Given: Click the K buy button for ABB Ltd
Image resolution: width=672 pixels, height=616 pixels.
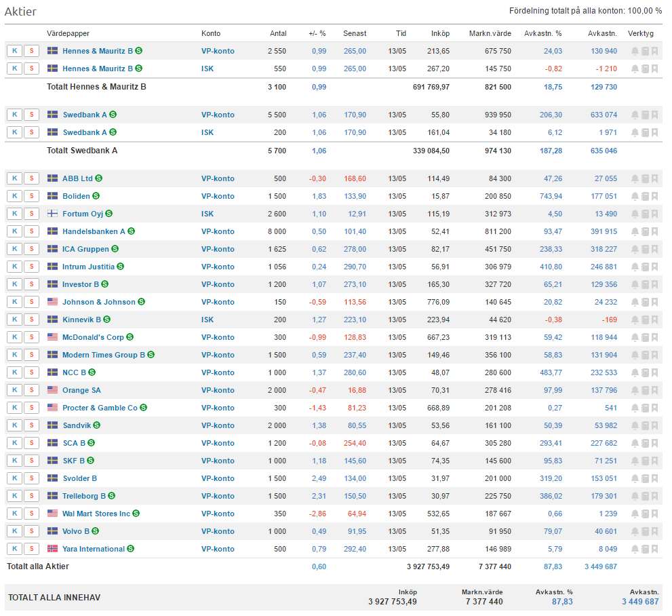Looking at the screenshot, I should point(14,178).
